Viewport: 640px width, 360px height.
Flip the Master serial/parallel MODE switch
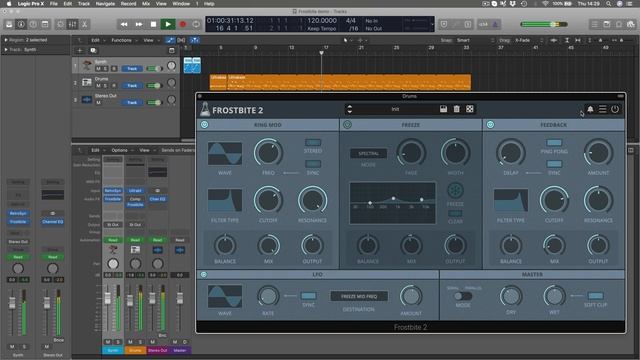[463, 296]
